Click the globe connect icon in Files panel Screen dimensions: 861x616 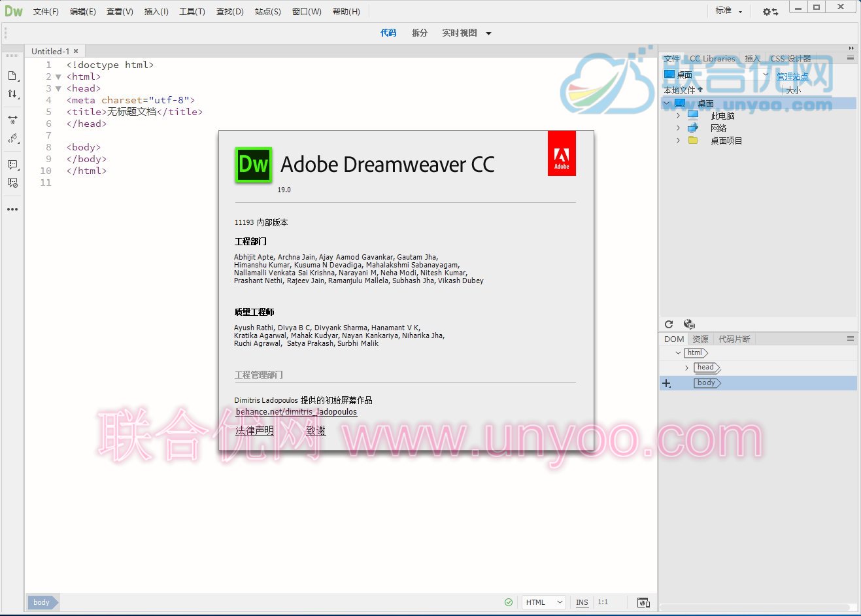click(x=689, y=324)
